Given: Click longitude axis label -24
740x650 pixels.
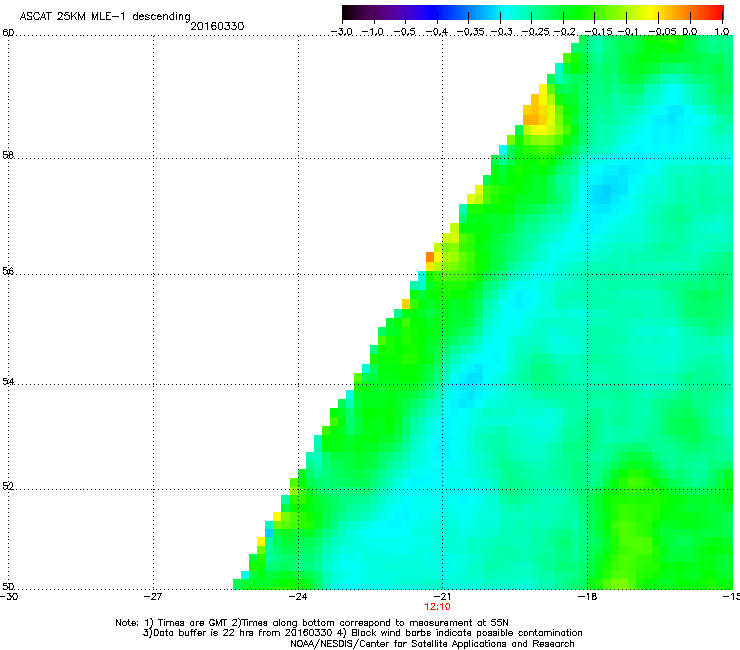Looking at the screenshot, I should coord(298,597).
